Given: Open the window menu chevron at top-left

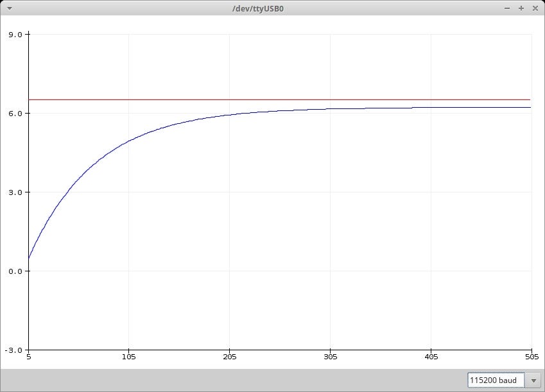Looking at the screenshot, I should pos(8,8).
